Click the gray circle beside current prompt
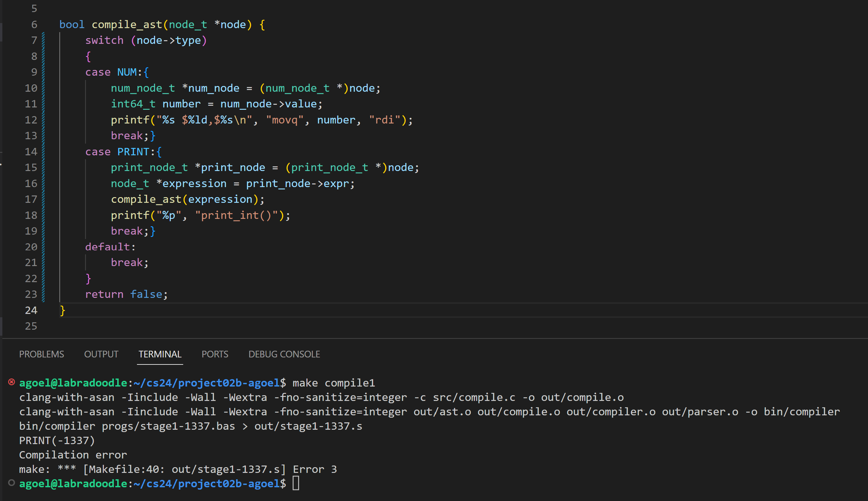Screen dimensions: 868x501 tap(11, 483)
